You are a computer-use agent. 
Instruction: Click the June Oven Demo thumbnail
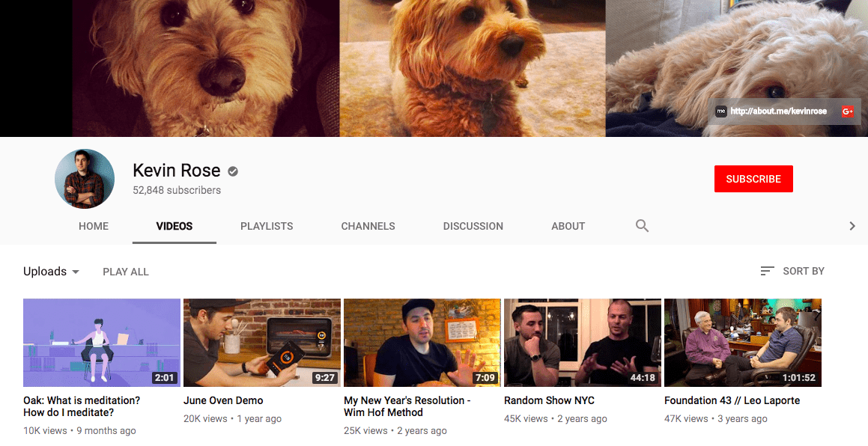click(x=262, y=343)
